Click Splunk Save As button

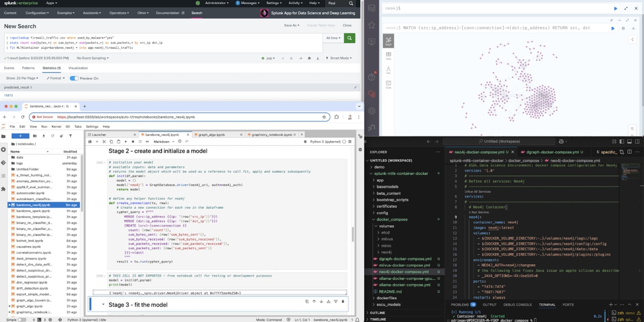pyautogui.click(x=291, y=26)
